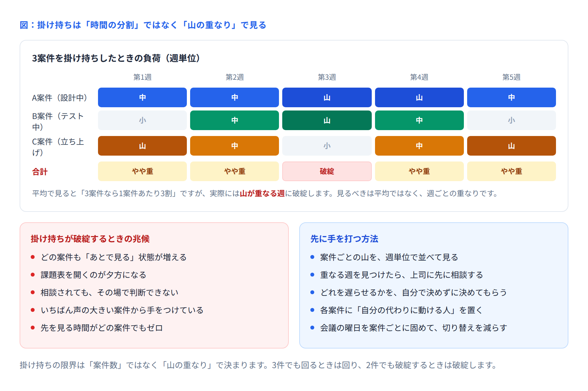Click the 第4週 column header
The height and width of the screenshot is (391, 588).
click(419, 77)
